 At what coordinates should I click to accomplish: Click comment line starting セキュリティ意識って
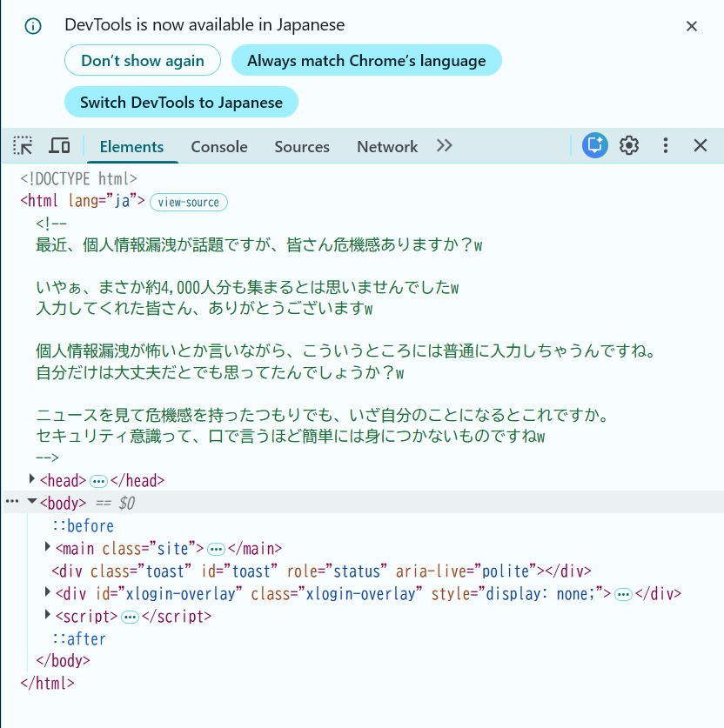(291, 437)
